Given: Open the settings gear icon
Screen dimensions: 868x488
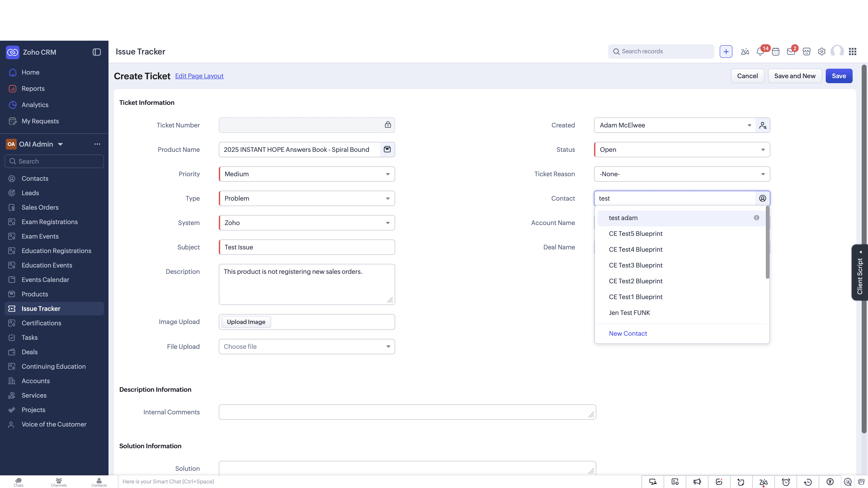Looking at the screenshot, I should coord(821,52).
